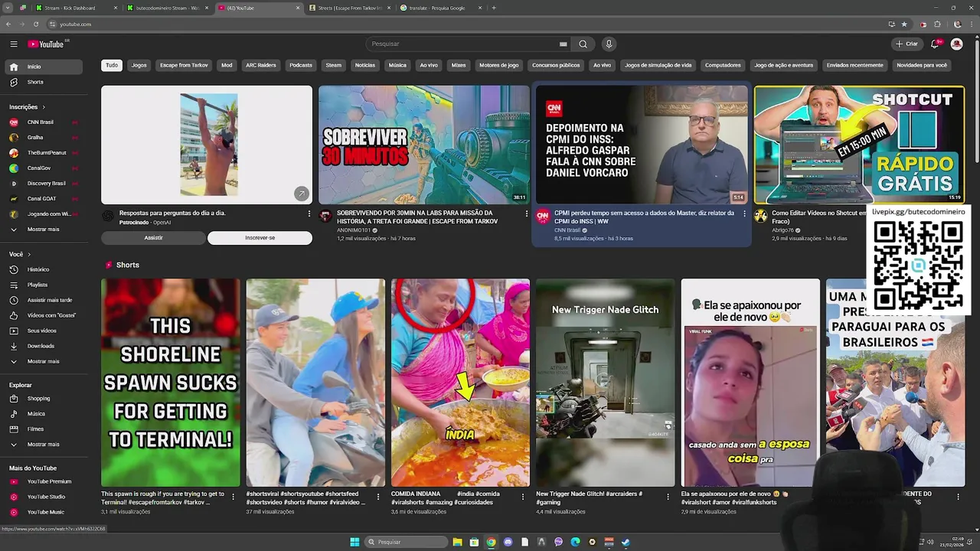Open more options for the sponsored OpenAI ad
980x551 pixels.
pyautogui.click(x=309, y=214)
